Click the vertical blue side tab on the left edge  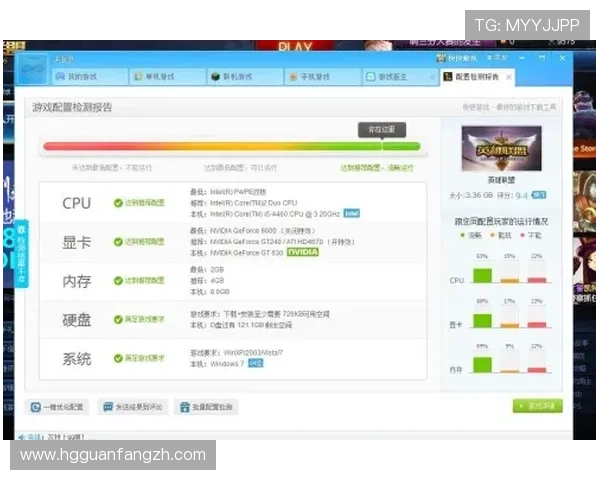click(21, 253)
